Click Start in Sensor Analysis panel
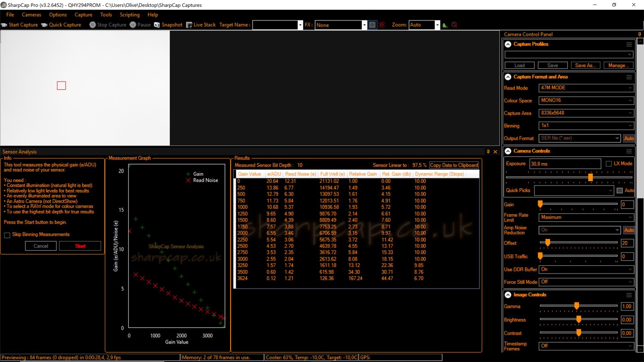 (80, 246)
